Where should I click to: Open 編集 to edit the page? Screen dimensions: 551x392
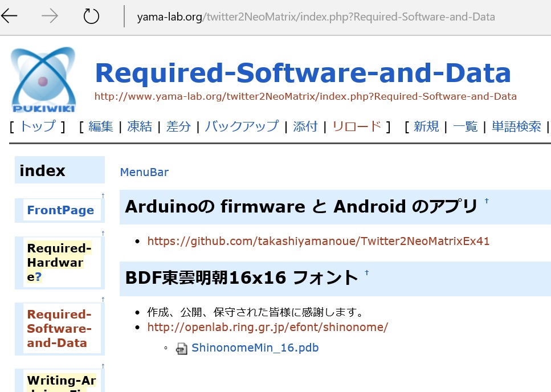click(101, 126)
